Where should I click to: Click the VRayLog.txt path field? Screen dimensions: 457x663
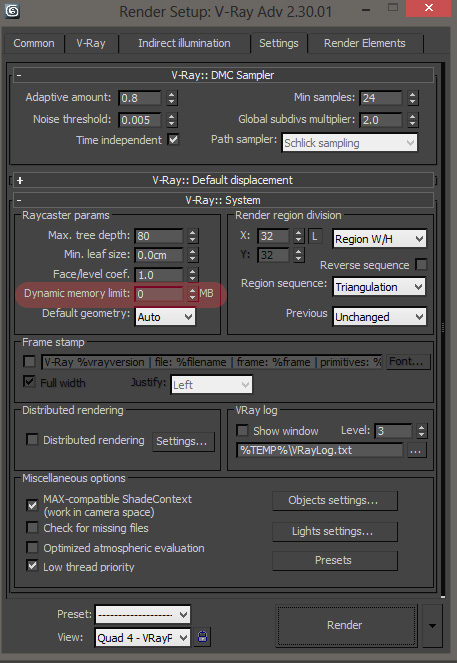[x=320, y=450]
